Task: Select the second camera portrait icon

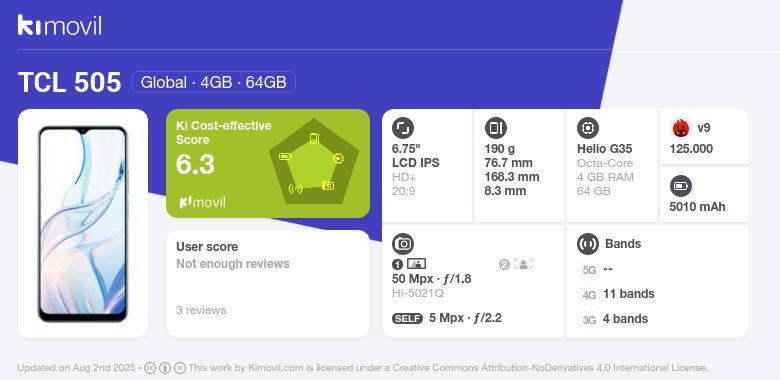Action: (523, 264)
